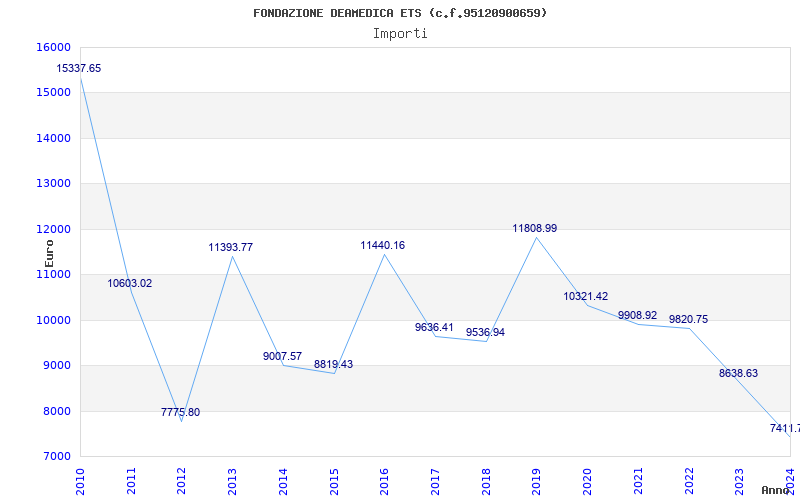The image size is (800, 500).
Task: Click y-axis tick 12000
Action: pos(54,230)
